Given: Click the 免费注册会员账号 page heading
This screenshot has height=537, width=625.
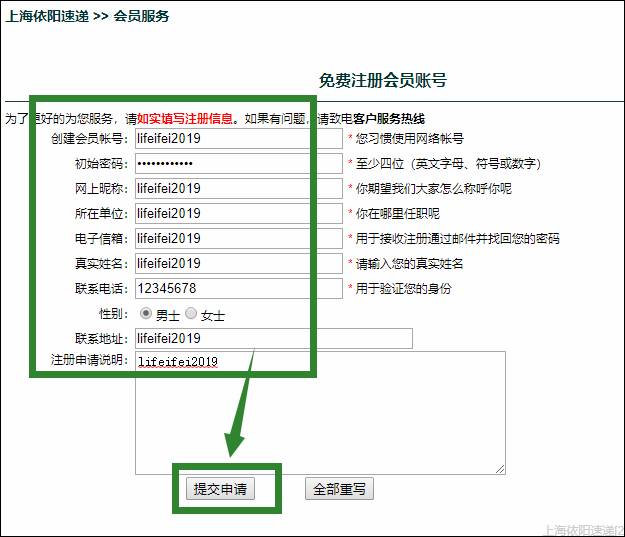Looking at the screenshot, I should pyautogui.click(x=382, y=81).
